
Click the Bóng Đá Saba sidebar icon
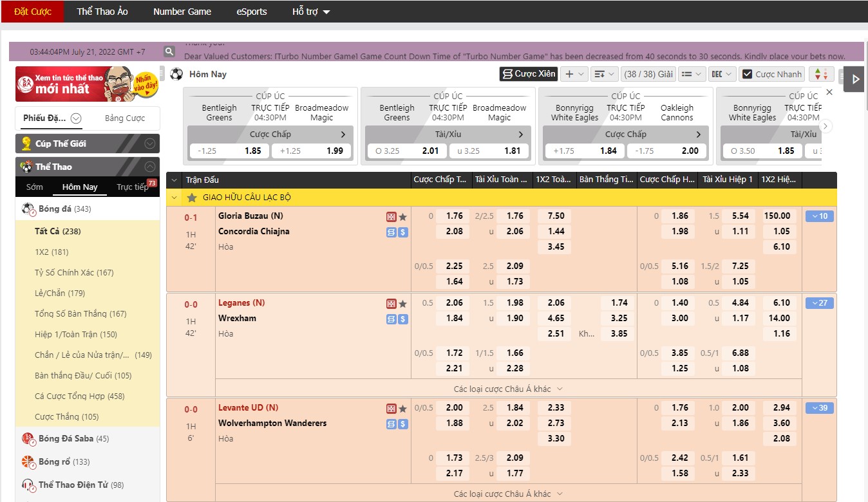pyautogui.click(x=28, y=439)
